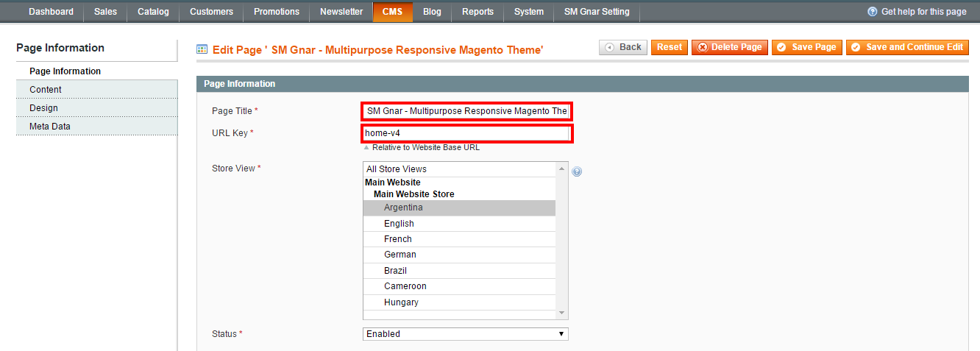This screenshot has width=980, height=351.
Task: Open the Sales menu
Action: [106, 12]
